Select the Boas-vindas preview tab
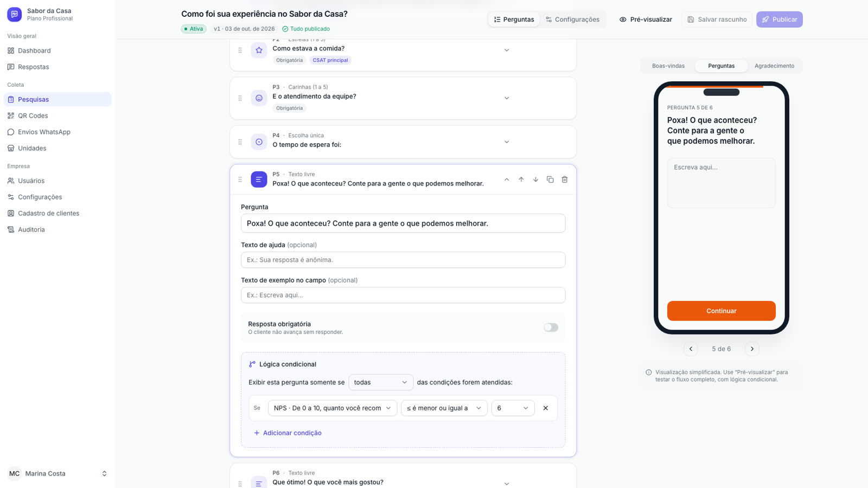Image resolution: width=868 pixels, height=488 pixels. pos(668,66)
